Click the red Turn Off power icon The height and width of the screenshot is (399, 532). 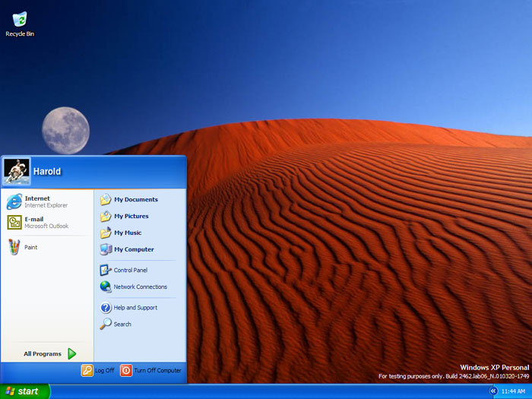126,370
